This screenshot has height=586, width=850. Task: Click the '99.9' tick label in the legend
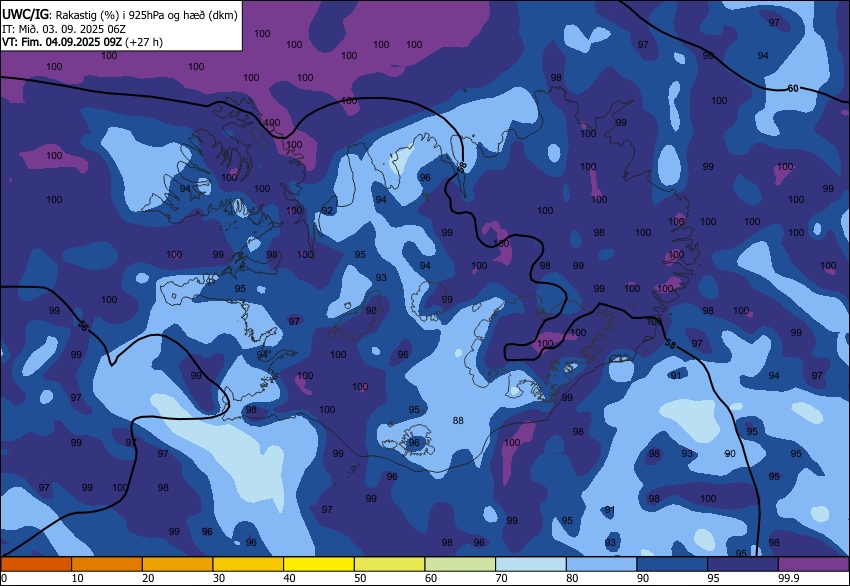pyautogui.click(x=788, y=578)
